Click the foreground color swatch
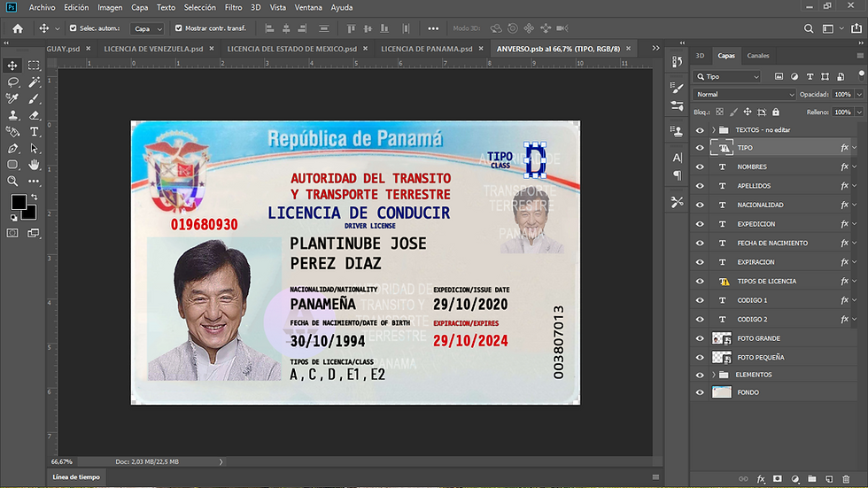 point(18,202)
